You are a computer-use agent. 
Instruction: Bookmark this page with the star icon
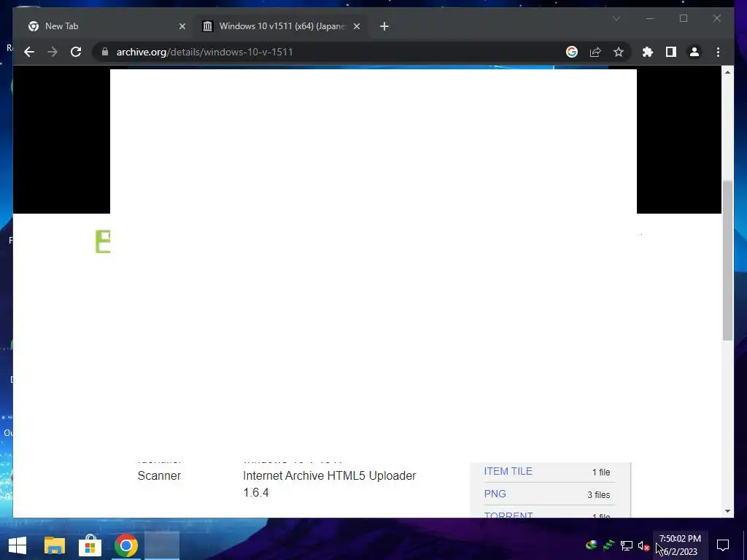click(x=619, y=52)
